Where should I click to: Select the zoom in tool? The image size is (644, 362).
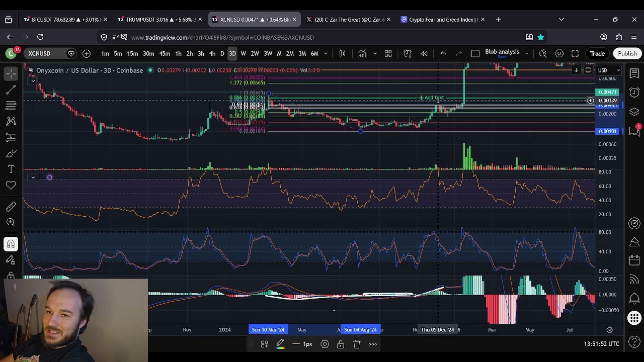point(11,222)
